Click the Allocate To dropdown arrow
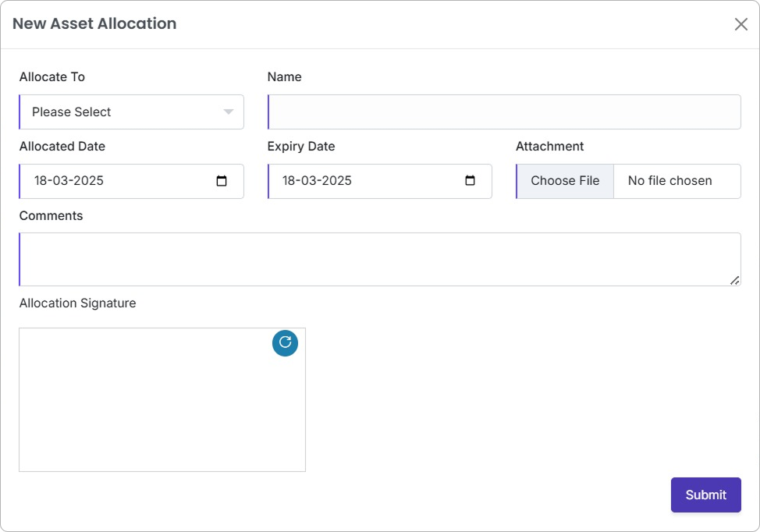The width and height of the screenshot is (760, 532). click(228, 112)
